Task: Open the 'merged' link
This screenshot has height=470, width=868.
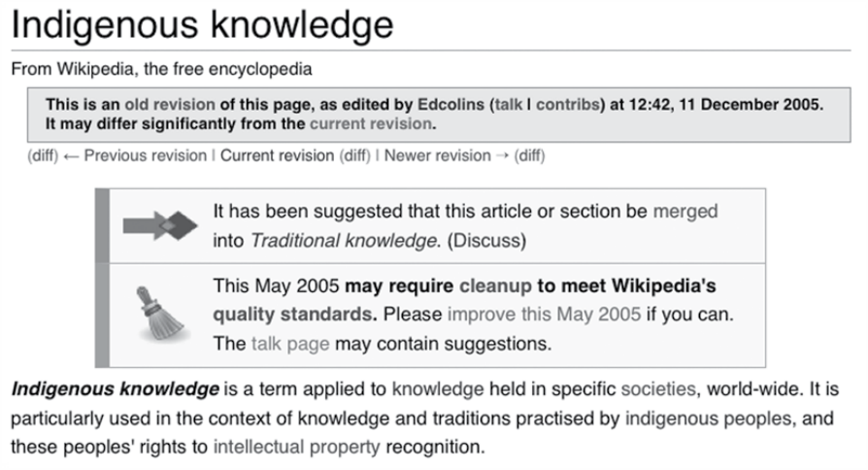Action: [685, 211]
